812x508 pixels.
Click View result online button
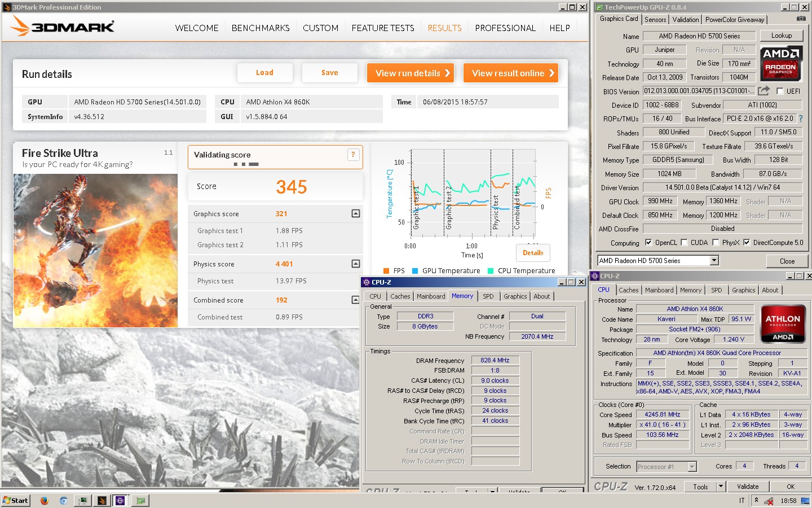pos(511,73)
